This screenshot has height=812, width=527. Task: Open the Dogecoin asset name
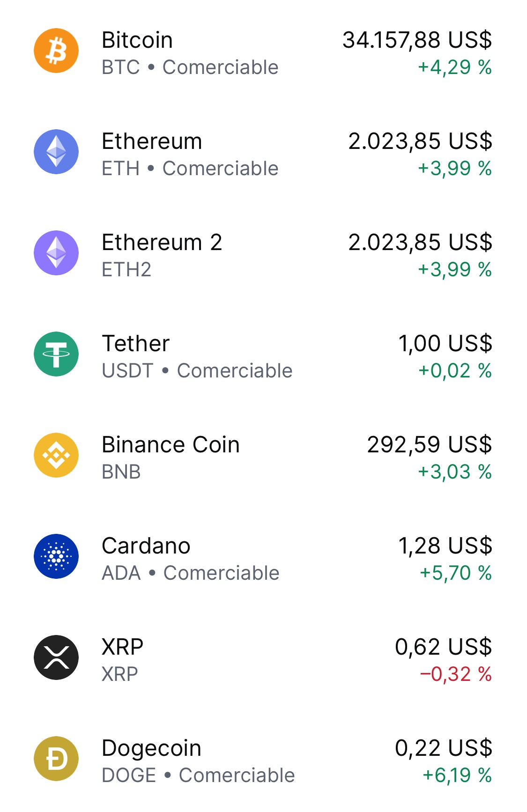152,748
